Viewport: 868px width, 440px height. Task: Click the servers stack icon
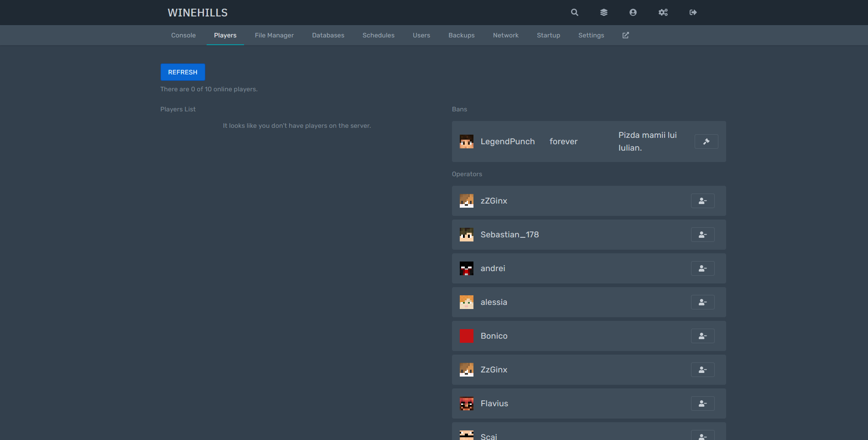click(603, 12)
